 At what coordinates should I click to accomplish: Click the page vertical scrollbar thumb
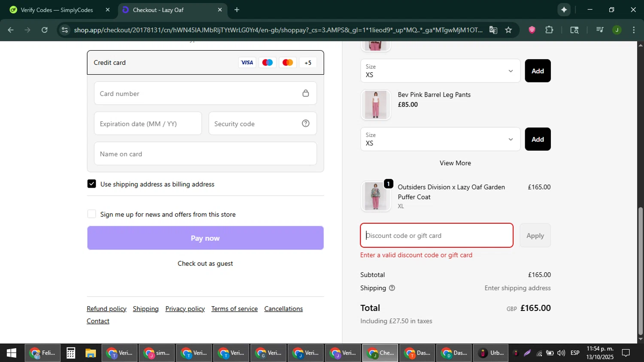pyautogui.click(x=641, y=271)
